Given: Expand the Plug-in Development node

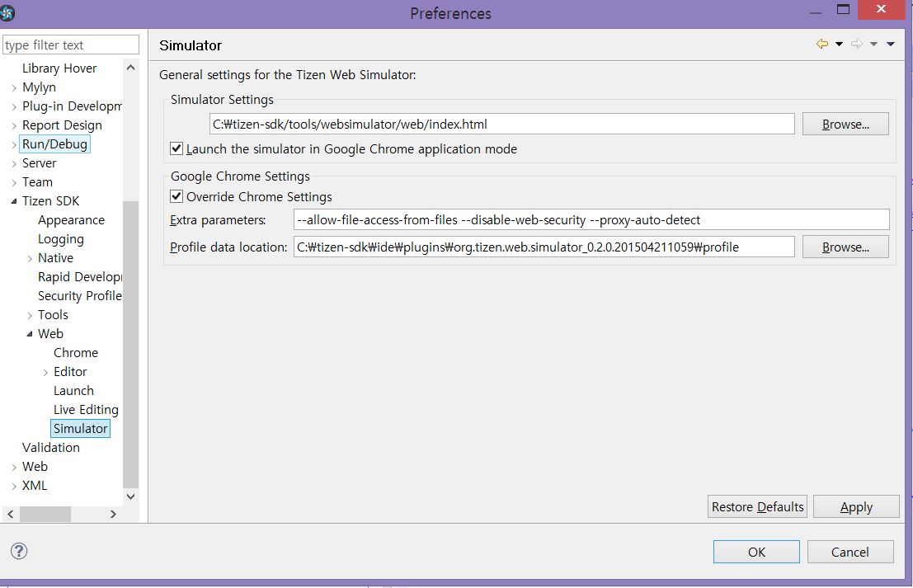Looking at the screenshot, I should [x=14, y=107].
